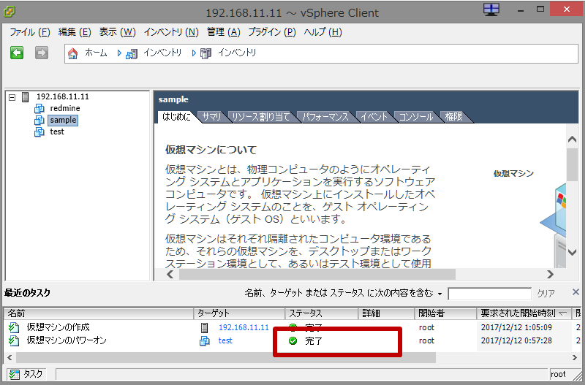Click the first インベントリ breadcrumb icon

tap(132, 53)
